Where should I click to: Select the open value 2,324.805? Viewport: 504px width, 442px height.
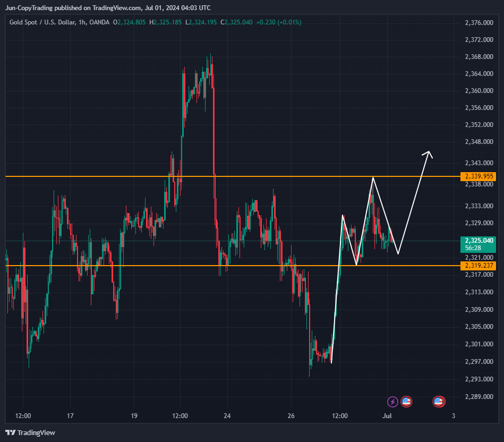coord(132,22)
